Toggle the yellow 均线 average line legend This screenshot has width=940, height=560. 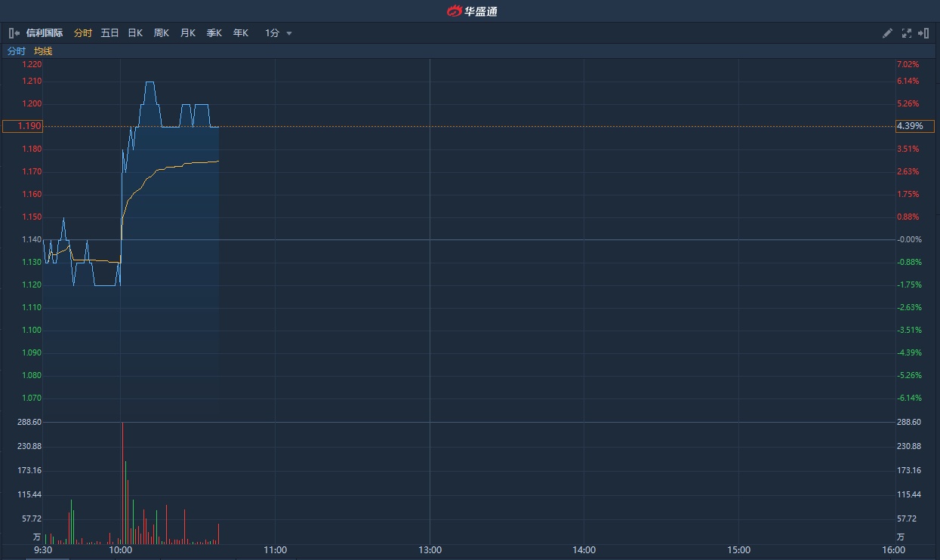tap(43, 51)
